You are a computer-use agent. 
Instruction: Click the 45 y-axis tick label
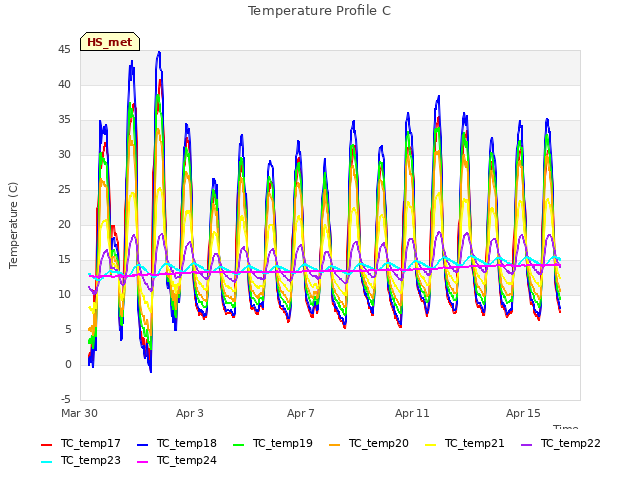click(64, 50)
